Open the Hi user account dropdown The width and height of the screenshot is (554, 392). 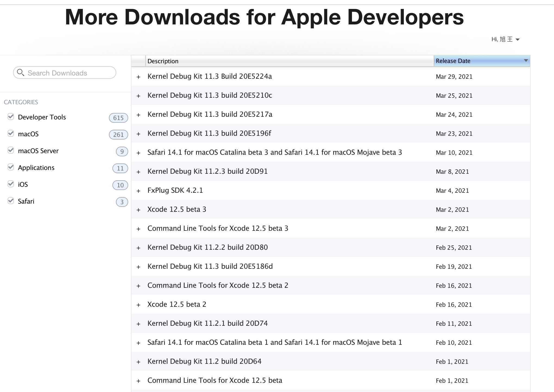click(x=505, y=39)
